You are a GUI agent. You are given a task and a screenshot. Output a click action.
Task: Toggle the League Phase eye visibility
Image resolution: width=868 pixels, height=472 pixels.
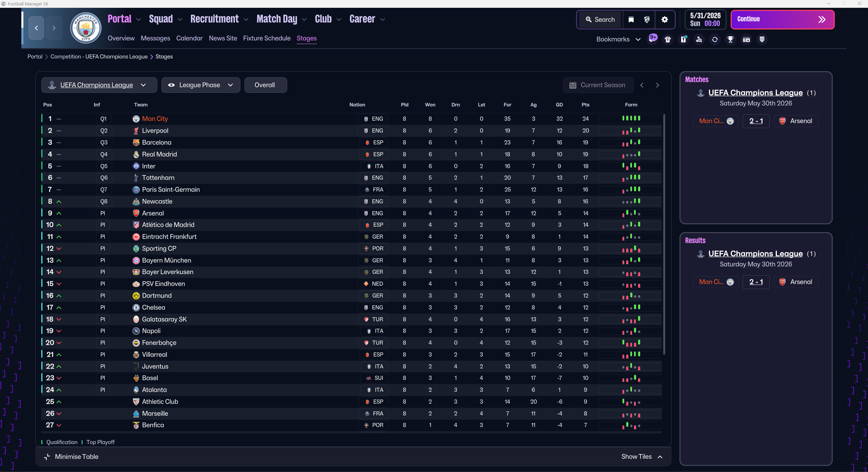pyautogui.click(x=172, y=85)
